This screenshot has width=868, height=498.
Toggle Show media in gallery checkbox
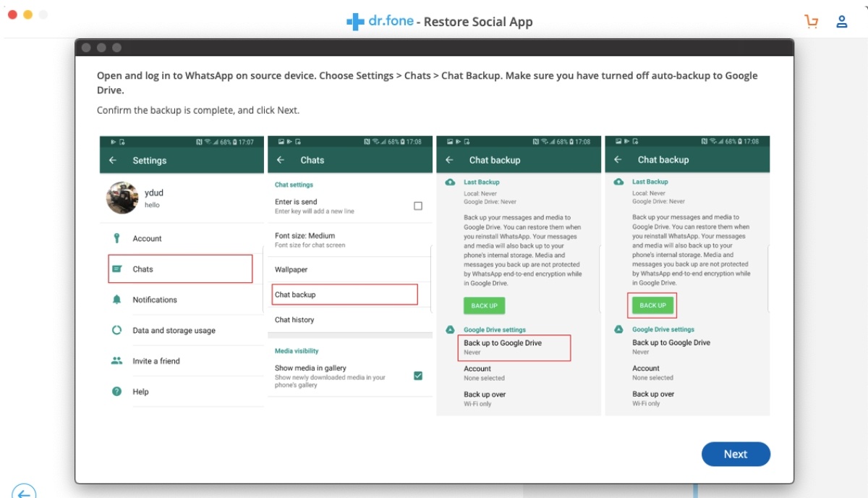pos(418,376)
